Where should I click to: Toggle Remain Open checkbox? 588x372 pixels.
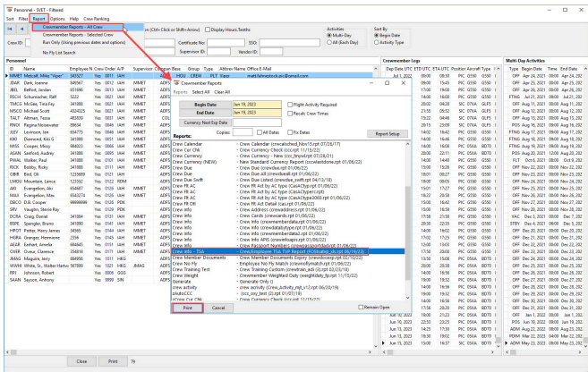pos(361,307)
